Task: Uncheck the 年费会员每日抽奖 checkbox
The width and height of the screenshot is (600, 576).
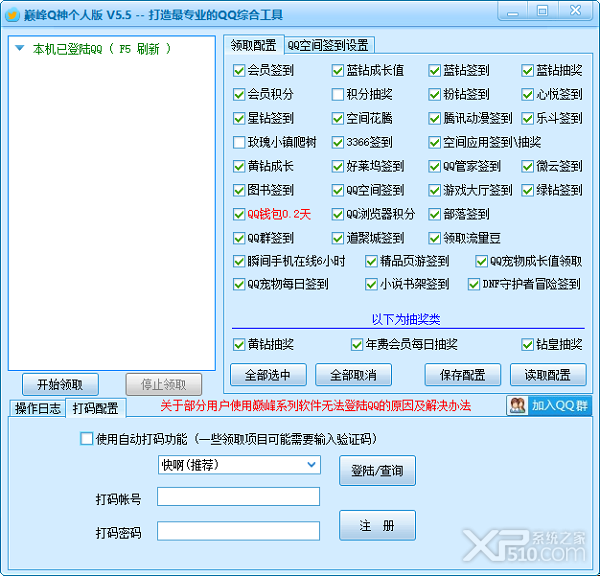Action: coord(357,344)
